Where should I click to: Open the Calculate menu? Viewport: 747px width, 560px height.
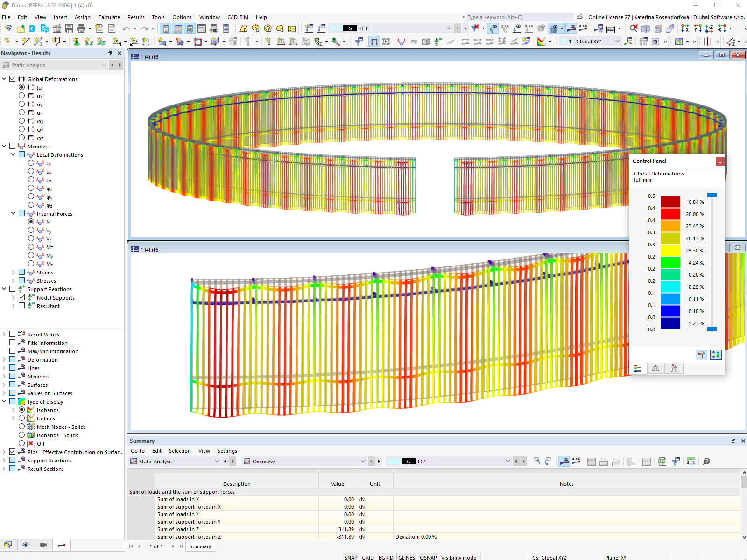(109, 17)
